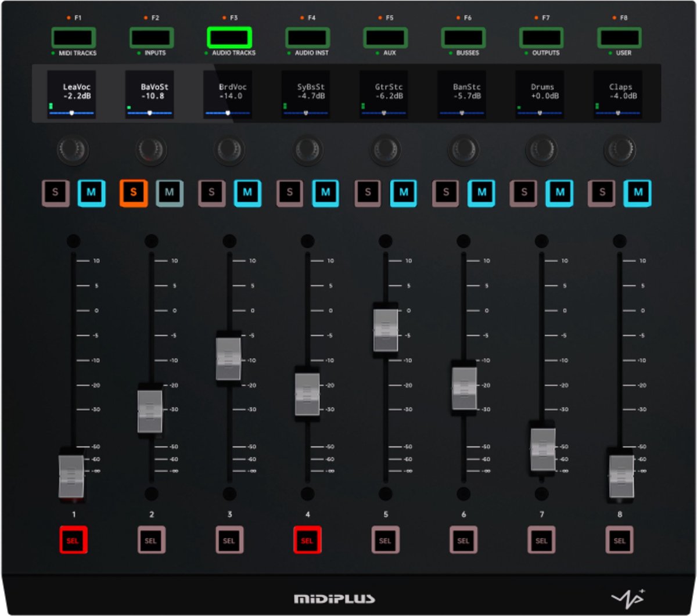Click the MIDIPLUS logo at bottom
Screen dimensions: 697x616
pos(334,599)
